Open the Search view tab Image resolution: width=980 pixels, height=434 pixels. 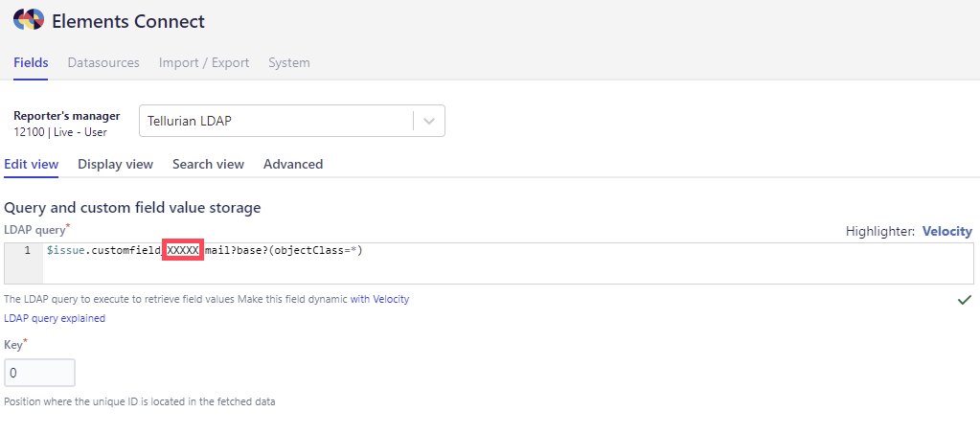pyautogui.click(x=208, y=164)
